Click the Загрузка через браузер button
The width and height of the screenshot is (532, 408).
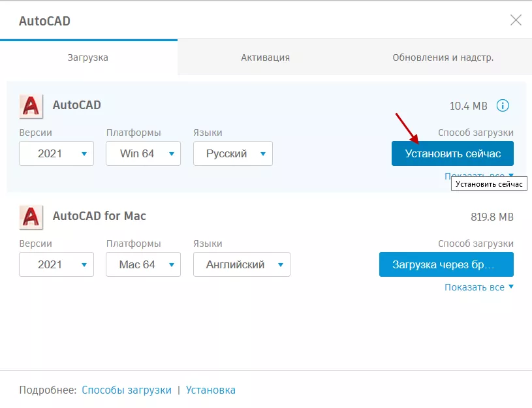click(446, 265)
